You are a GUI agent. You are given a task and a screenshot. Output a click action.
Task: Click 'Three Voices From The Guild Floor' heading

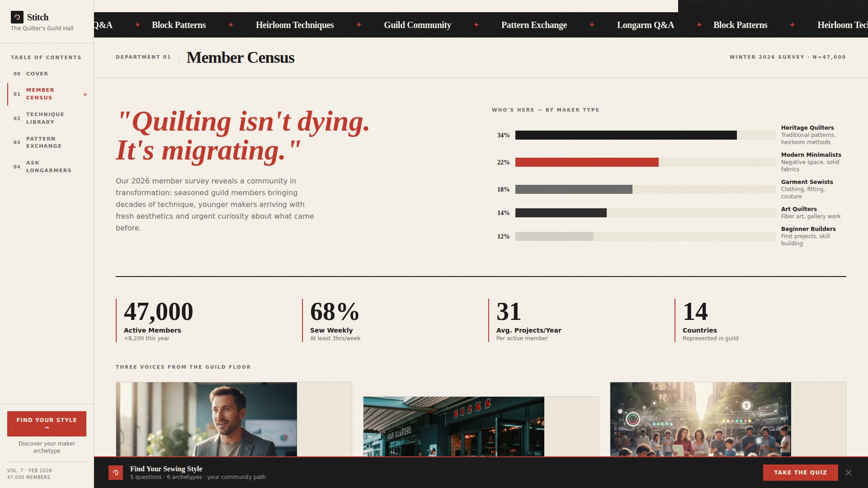coord(183,367)
